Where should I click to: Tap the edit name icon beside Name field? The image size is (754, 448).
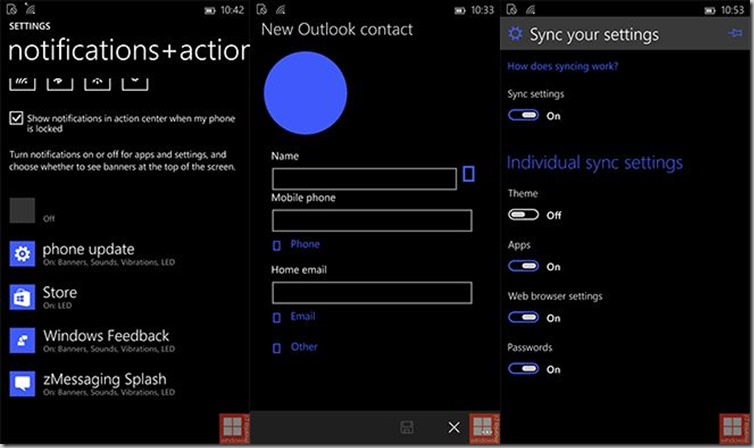[468, 174]
